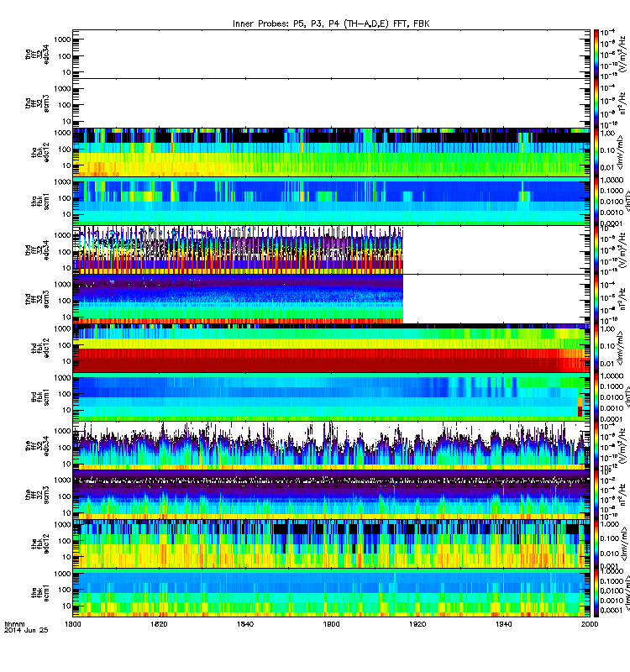Click the color bar beside the thd fbk scm1 panel
The height and width of the screenshot is (672, 630).
point(596,396)
